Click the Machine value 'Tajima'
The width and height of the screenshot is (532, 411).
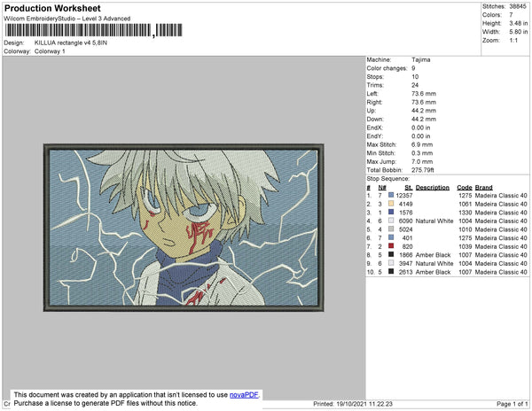click(420, 59)
